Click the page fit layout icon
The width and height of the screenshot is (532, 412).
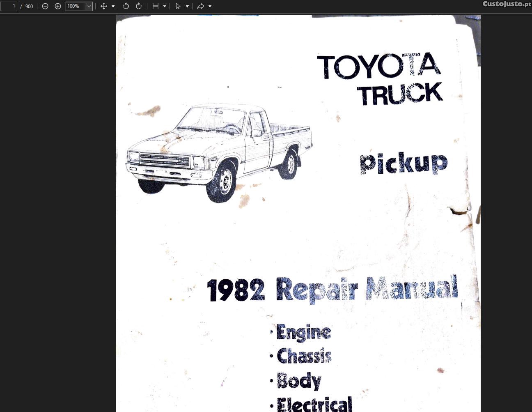click(x=156, y=6)
